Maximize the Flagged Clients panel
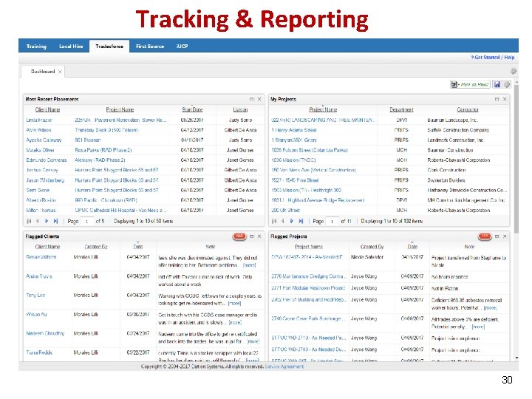Screen dimensions: 532x399 [251, 236]
